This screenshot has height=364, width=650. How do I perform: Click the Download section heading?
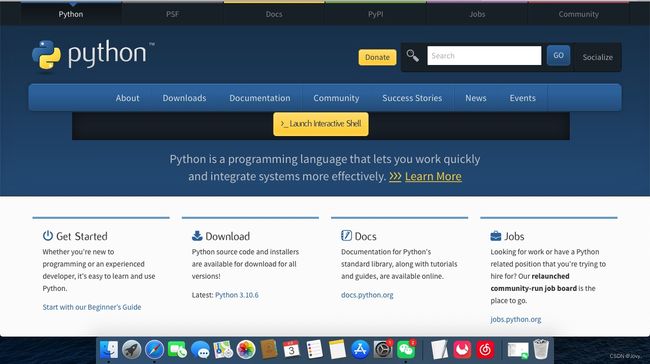coord(228,236)
